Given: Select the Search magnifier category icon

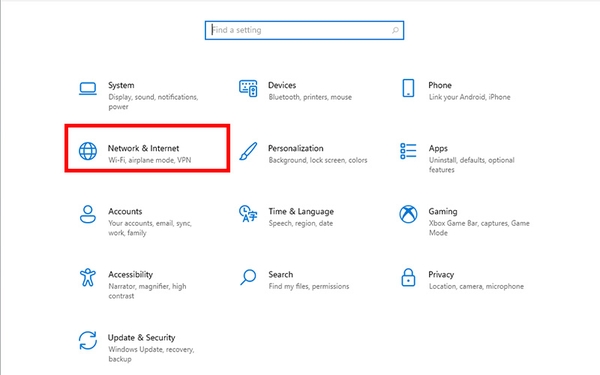Looking at the screenshot, I should 248,277.
